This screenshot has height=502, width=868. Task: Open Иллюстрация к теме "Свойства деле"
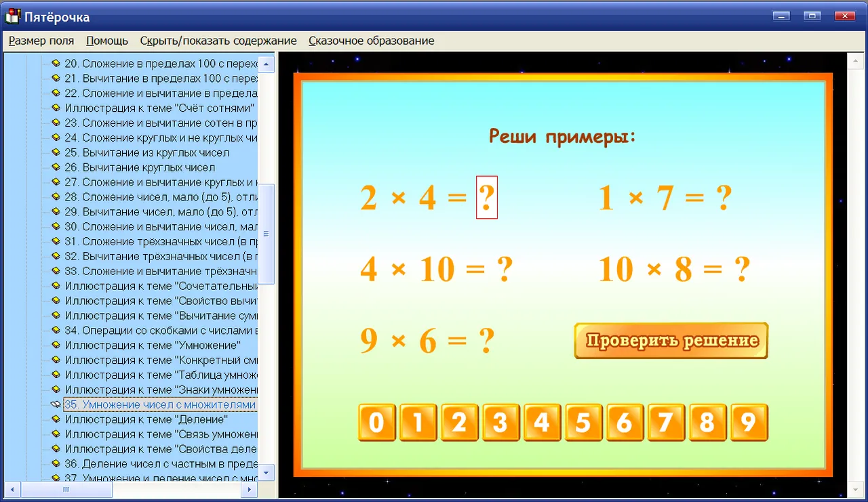pyautogui.click(x=161, y=449)
